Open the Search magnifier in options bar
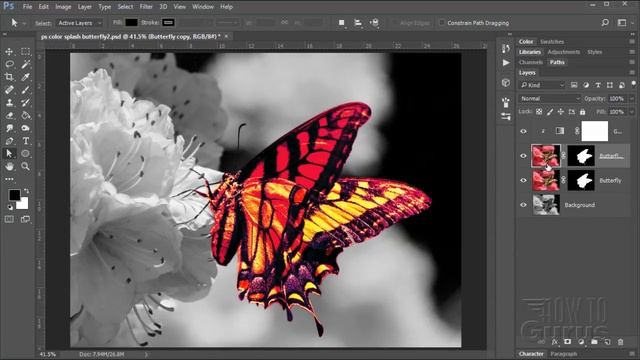This screenshot has width=640, height=360. click(605, 23)
